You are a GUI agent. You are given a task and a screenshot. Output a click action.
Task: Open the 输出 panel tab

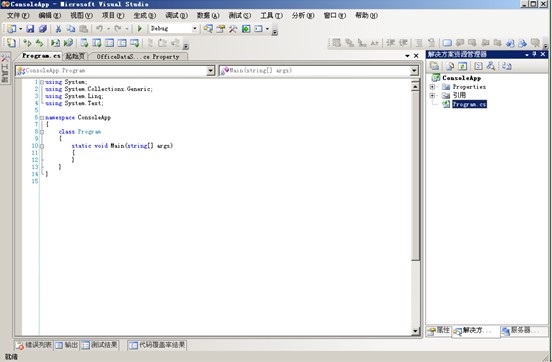coord(67,345)
